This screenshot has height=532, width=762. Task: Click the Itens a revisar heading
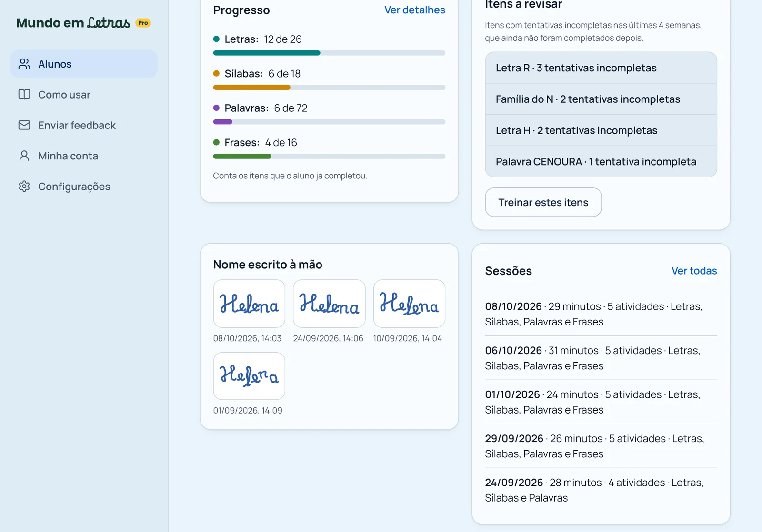(x=523, y=5)
